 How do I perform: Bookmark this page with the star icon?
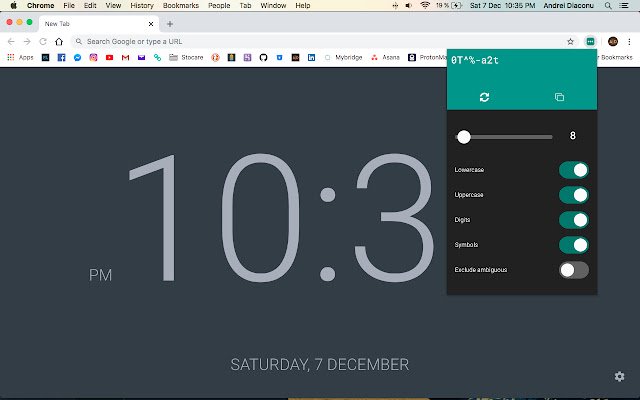click(570, 41)
